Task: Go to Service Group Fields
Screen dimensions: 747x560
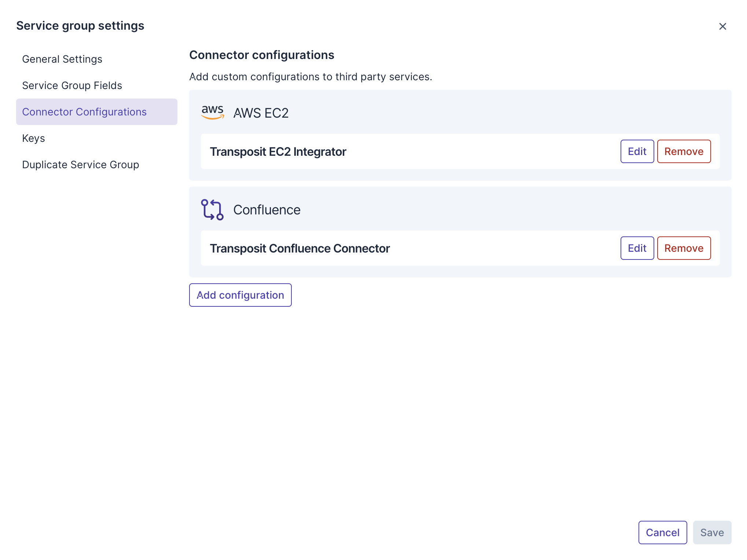Action: tap(72, 85)
